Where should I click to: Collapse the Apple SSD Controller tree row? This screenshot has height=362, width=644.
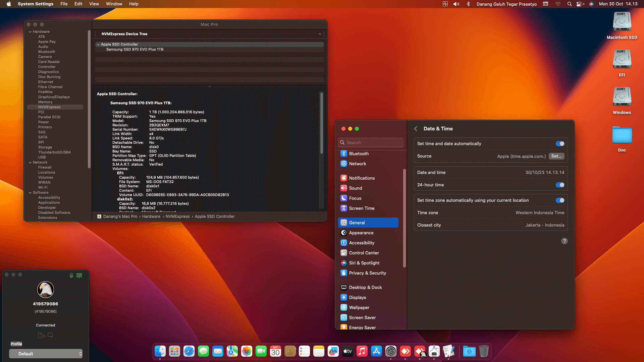click(98, 44)
